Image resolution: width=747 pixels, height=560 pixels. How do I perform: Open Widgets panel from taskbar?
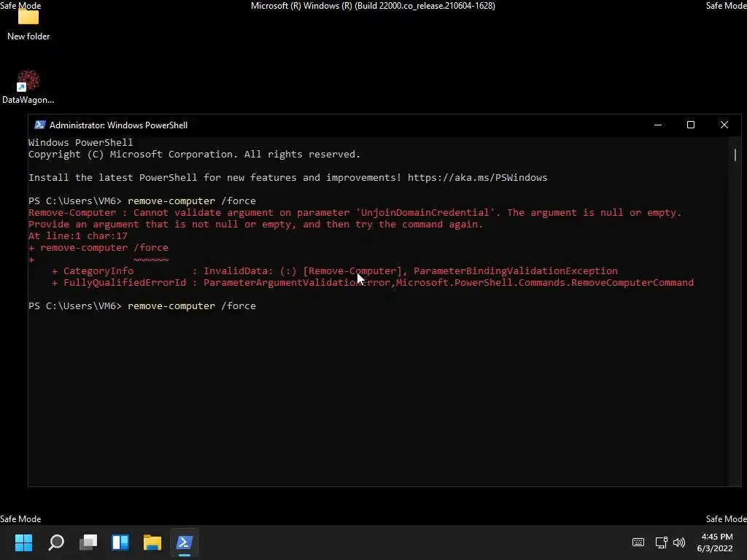point(120,542)
